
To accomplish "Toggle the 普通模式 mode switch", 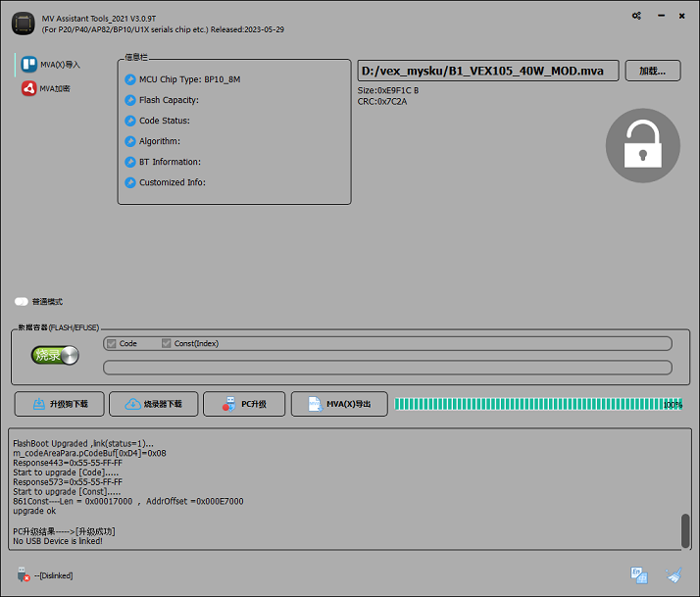I will [22, 302].
